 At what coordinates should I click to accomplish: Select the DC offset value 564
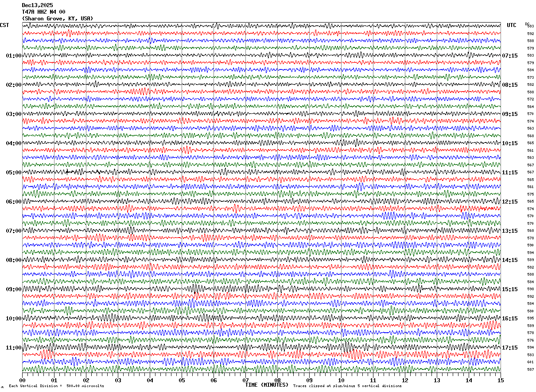click(530, 107)
